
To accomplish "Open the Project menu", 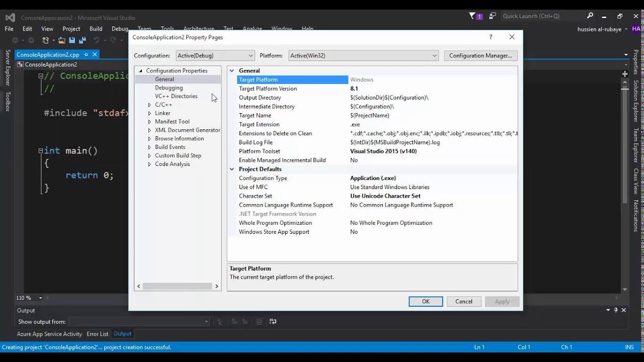I will 71,29.
